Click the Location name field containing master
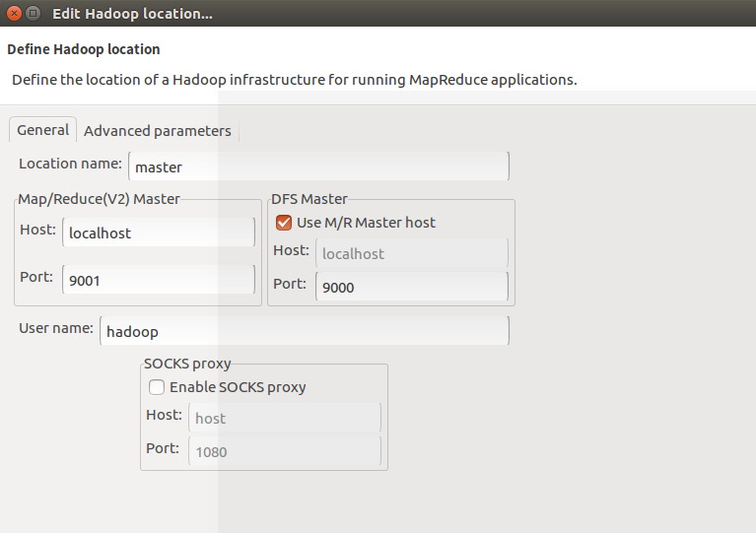 click(318, 167)
